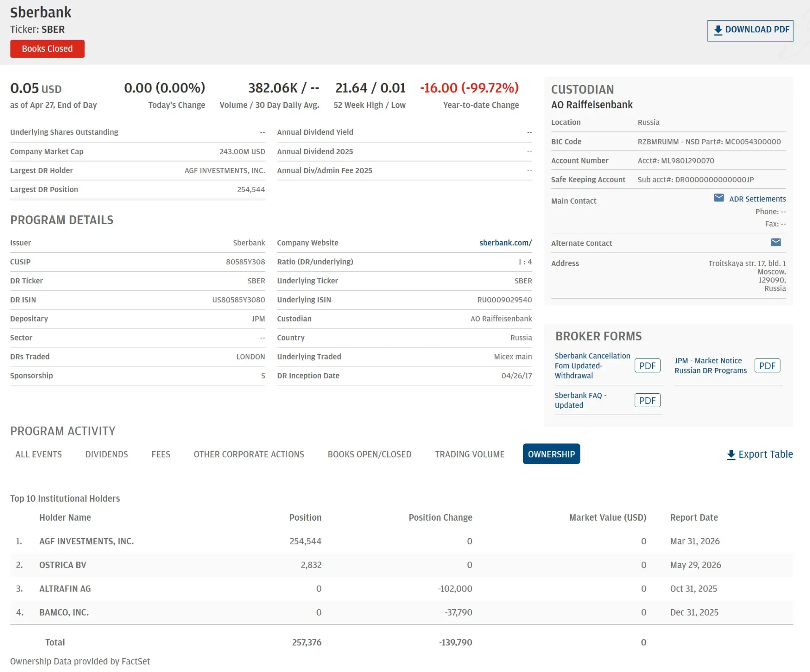Image resolution: width=810 pixels, height=672 pixels.
Task: Open the Other Corporate Actions tab
Action: [249, 454]
